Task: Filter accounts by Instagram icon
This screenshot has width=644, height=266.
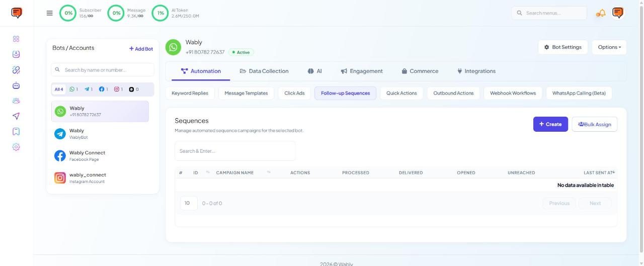Action: (x=118, y=90)
